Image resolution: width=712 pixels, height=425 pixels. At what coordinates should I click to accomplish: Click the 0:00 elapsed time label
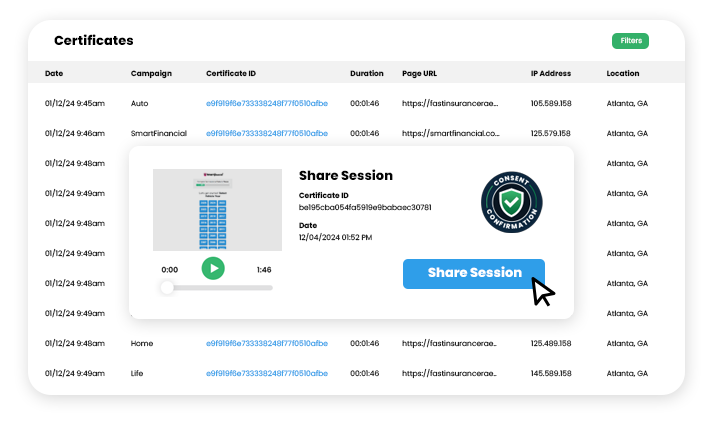[x=169, y=270]
